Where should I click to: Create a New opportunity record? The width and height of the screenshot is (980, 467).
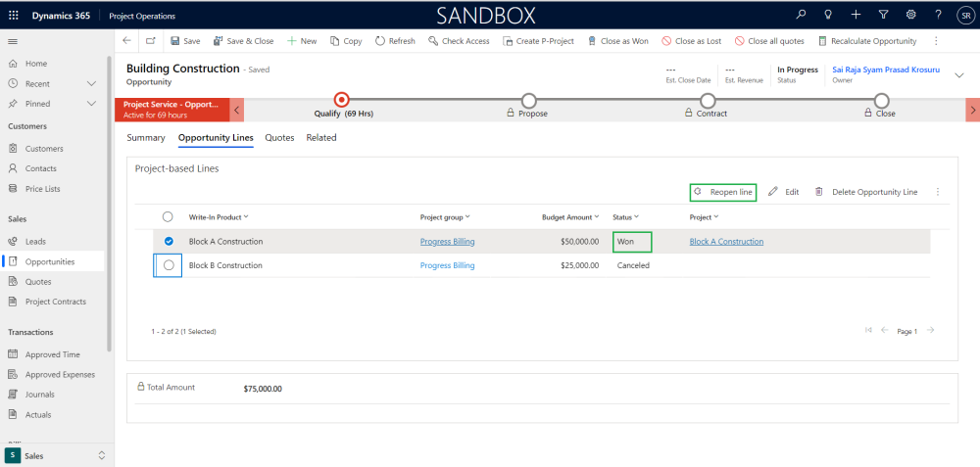pyautogui.click(x=301, y=41)
